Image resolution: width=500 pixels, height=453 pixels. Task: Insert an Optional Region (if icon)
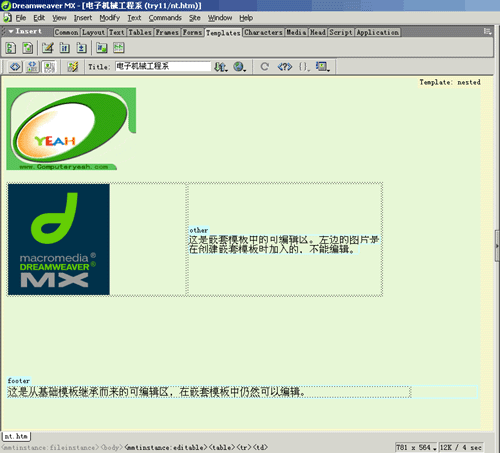click(65, 48)
